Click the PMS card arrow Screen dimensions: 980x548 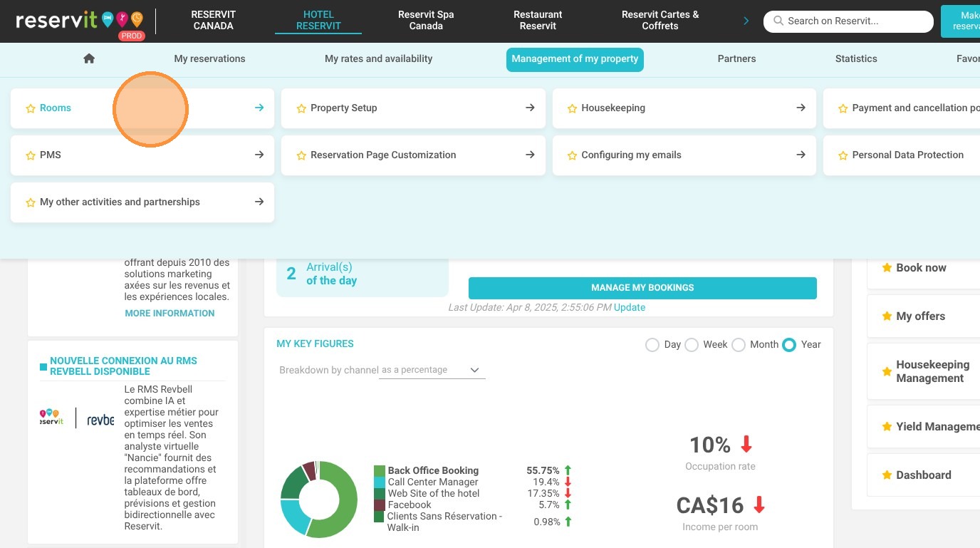(259, 155)
